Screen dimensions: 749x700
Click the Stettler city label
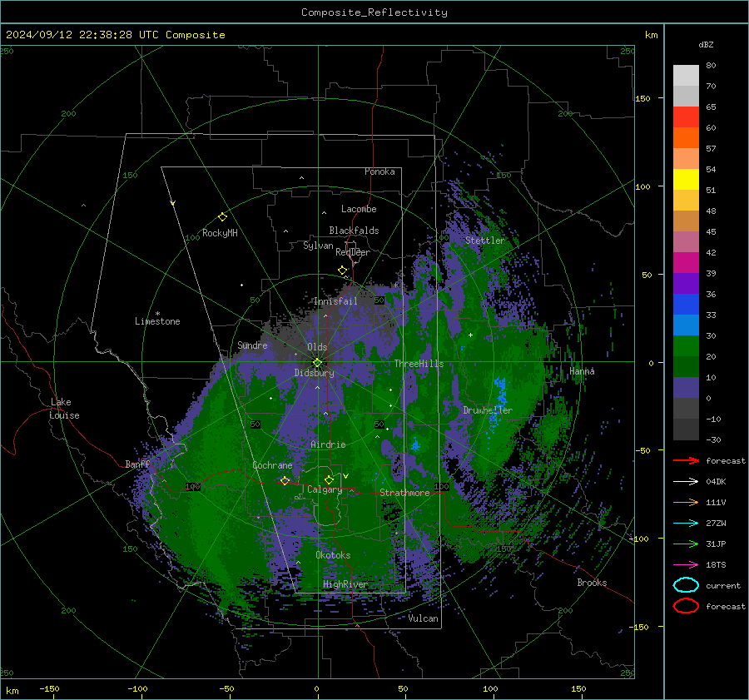485,241
